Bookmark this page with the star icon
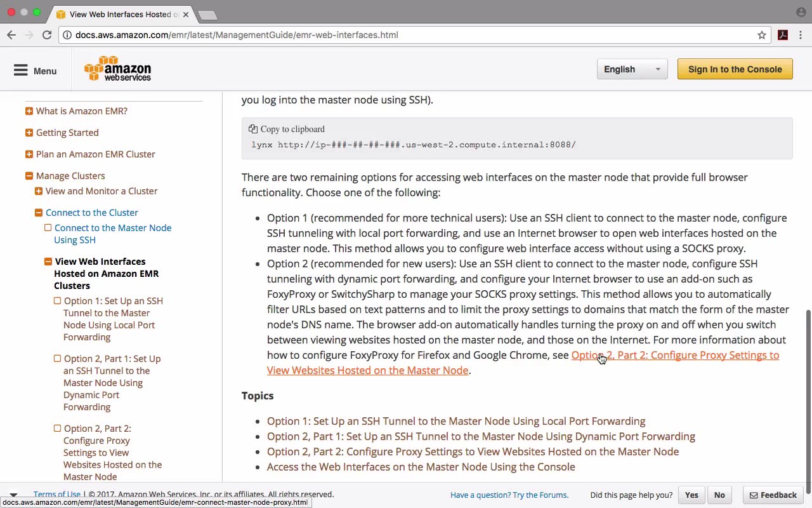Image resolution: width=812 pixels, height=508 pixels. point(762,35)
